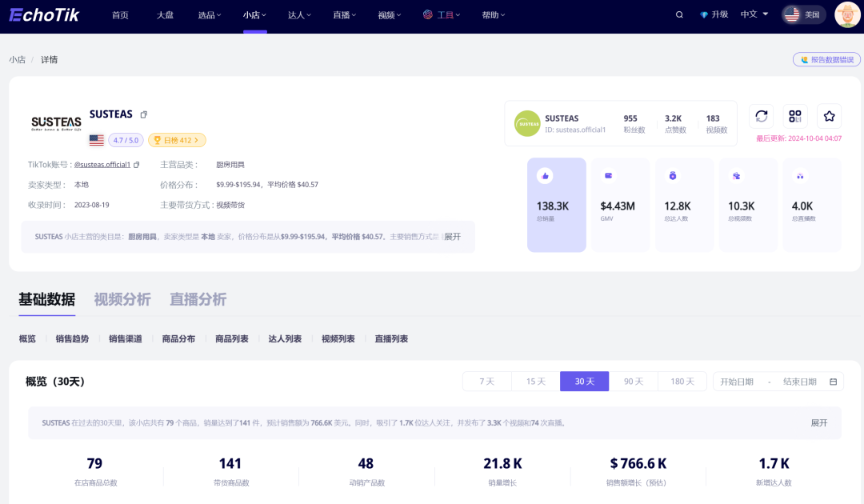Select the 30 天 range
The width and height of the screenshot is (864, 504).
585,381
